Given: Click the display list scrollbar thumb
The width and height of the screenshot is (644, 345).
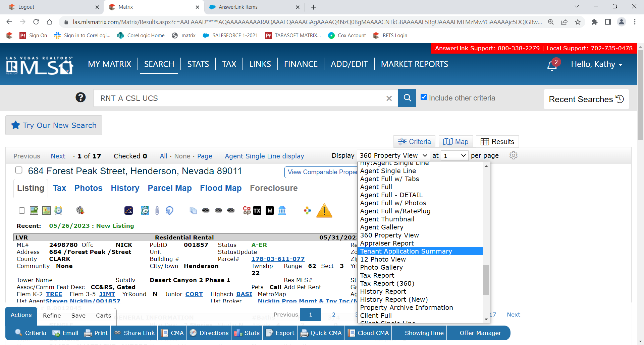Looking at the screenshot, I should (x=486, y=280).
